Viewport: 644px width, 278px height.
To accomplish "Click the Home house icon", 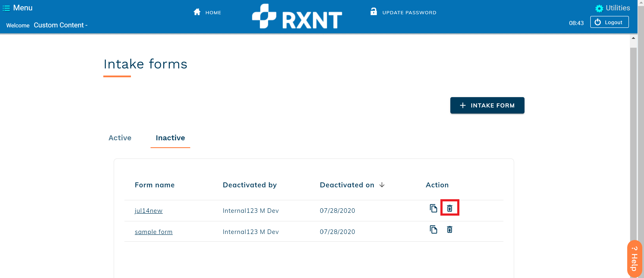I will [197, 12].
